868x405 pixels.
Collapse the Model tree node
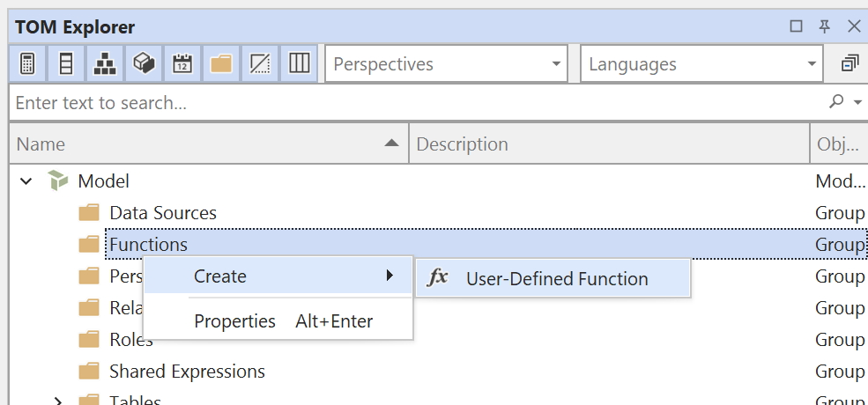pyautogui.click(x=26, y=181)
